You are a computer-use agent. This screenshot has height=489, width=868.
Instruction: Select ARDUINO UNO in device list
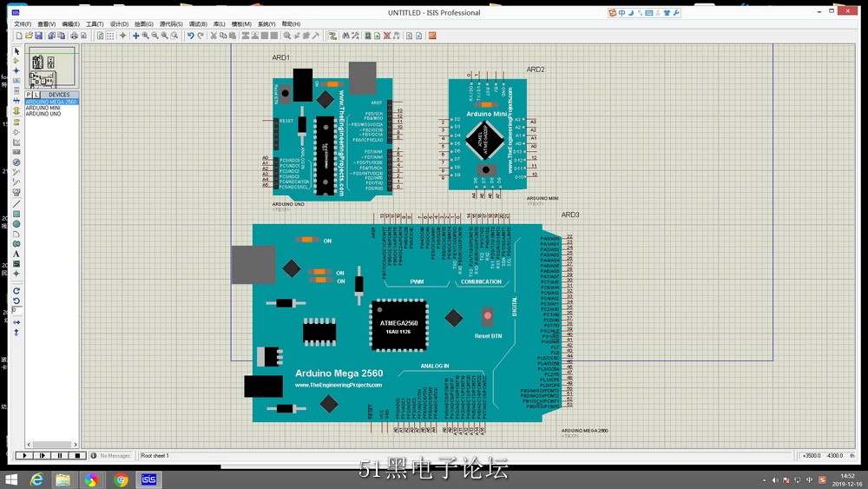pos(43,114)
